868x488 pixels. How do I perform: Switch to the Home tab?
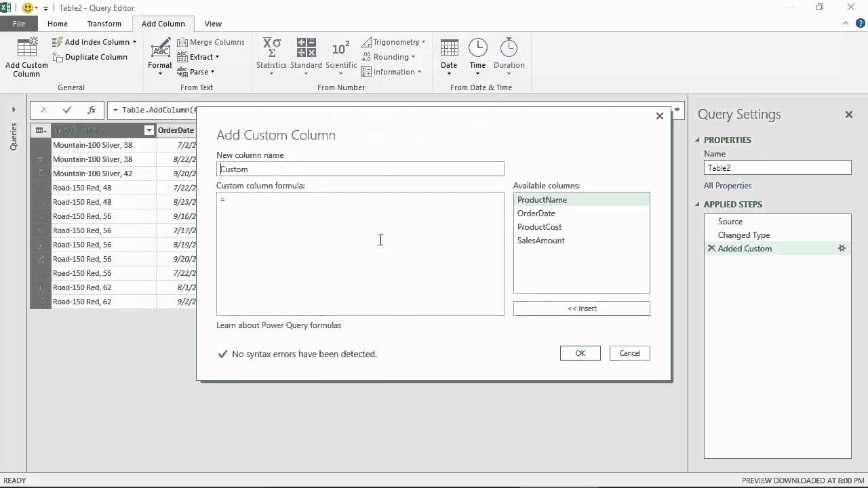pos(58,24)
